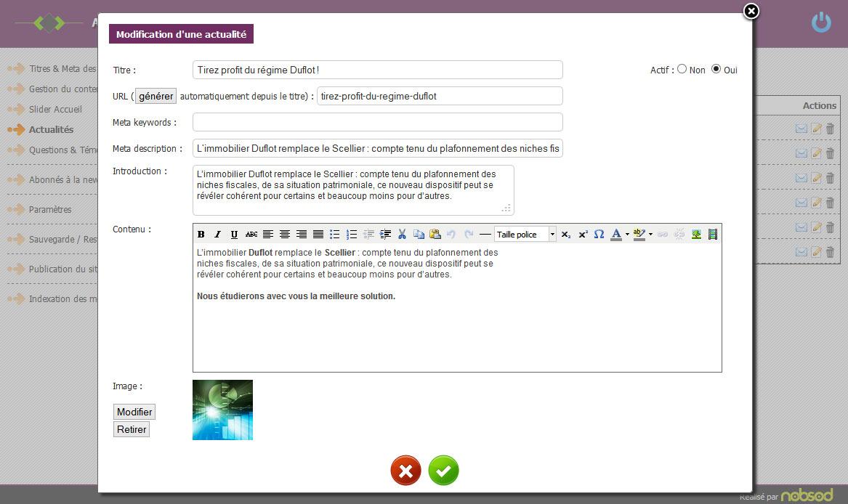
Task: Copy selection with the copy icon
Action: pyautogui.click(x=419, y=234)
